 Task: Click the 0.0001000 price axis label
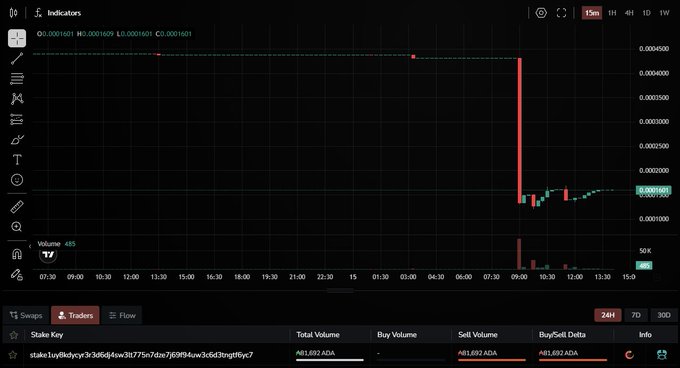pos(654,219)
